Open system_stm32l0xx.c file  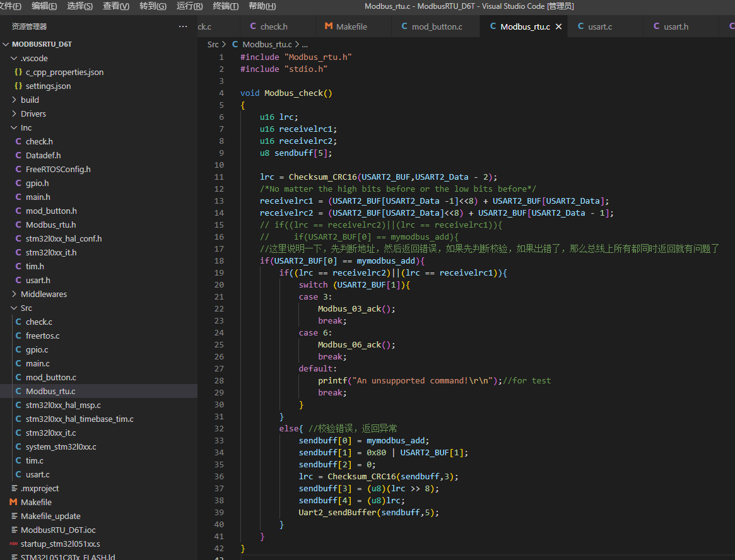98,446
